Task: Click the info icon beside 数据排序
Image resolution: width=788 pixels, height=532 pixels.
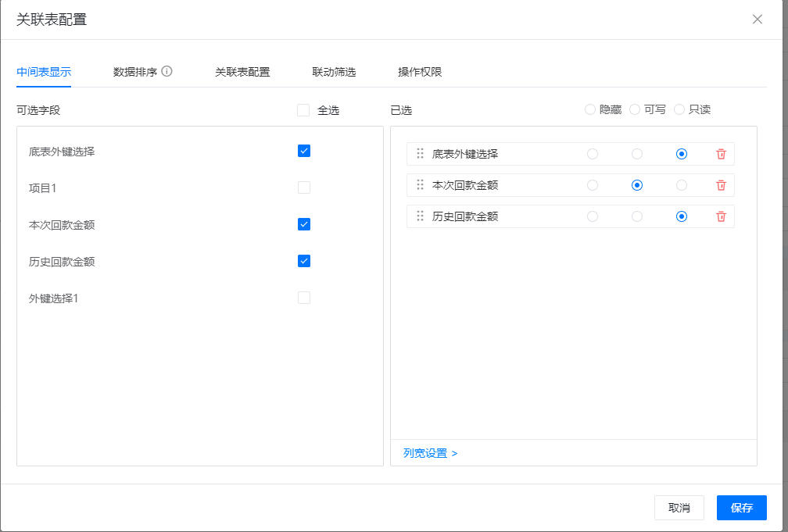Action: 167,71
